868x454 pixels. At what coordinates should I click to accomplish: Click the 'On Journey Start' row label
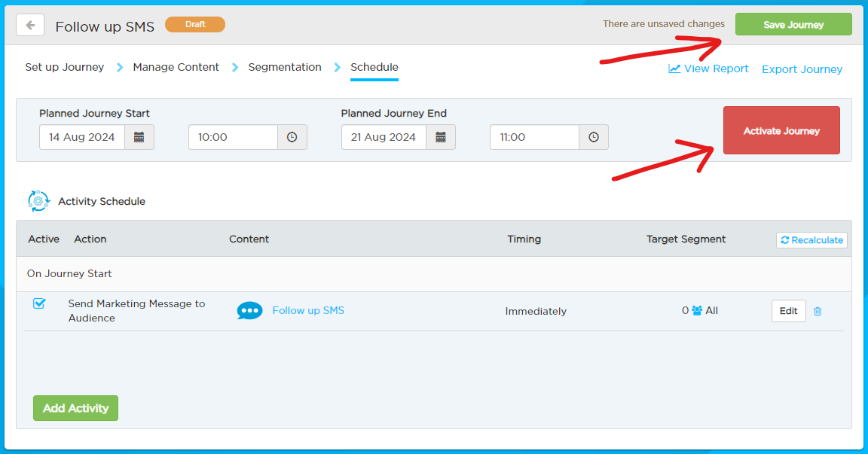coord(69,274)
